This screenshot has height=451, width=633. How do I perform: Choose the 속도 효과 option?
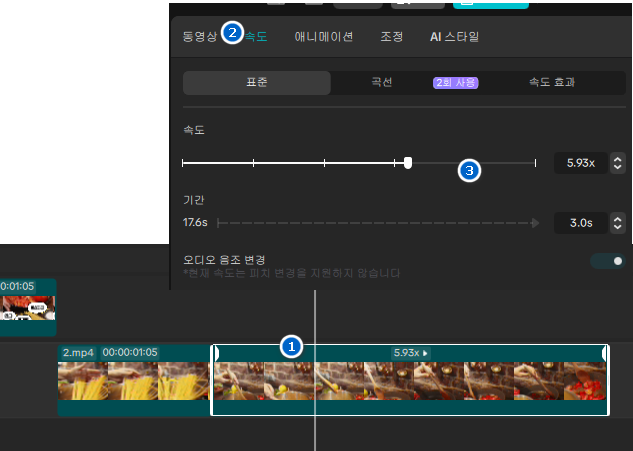[x=551, y=82]
